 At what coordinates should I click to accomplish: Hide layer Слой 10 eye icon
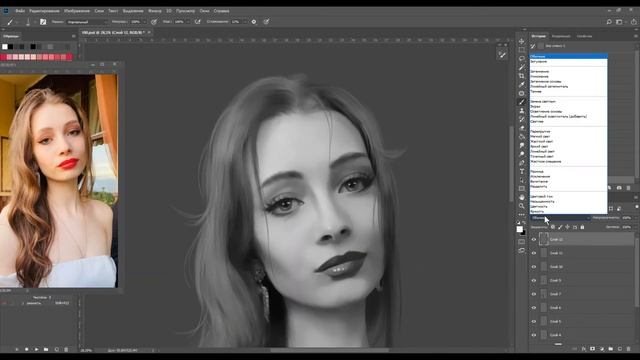[x=533, y=267]
